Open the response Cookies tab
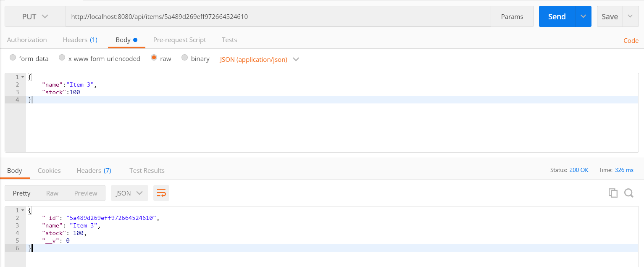 49,170
